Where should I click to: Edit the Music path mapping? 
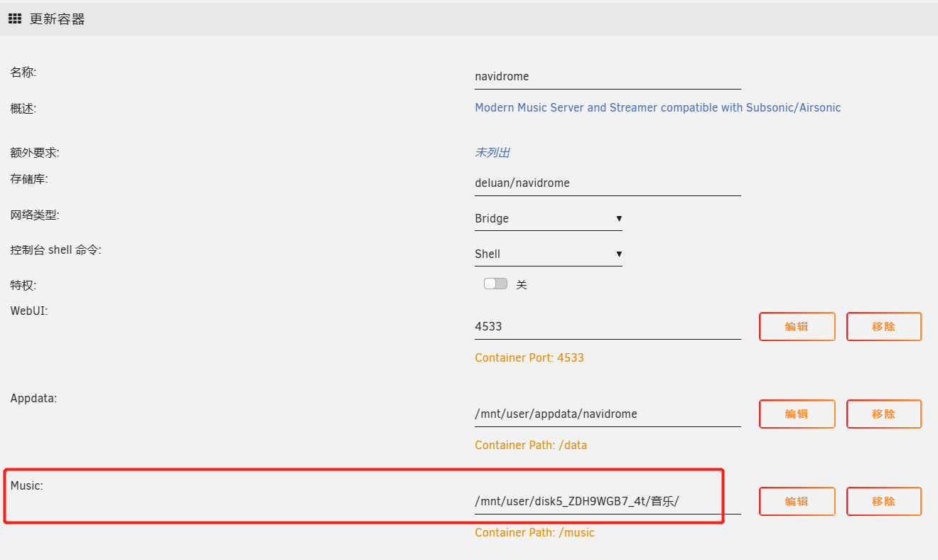pyautogui.click(x=797, y=502)
